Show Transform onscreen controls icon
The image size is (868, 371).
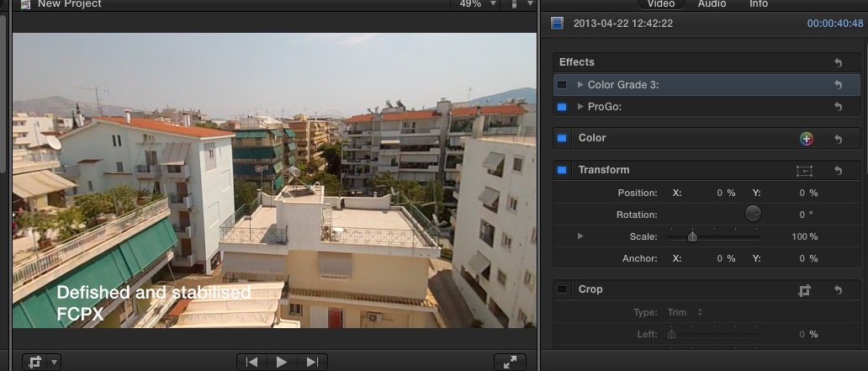click(x=804, y=171)
